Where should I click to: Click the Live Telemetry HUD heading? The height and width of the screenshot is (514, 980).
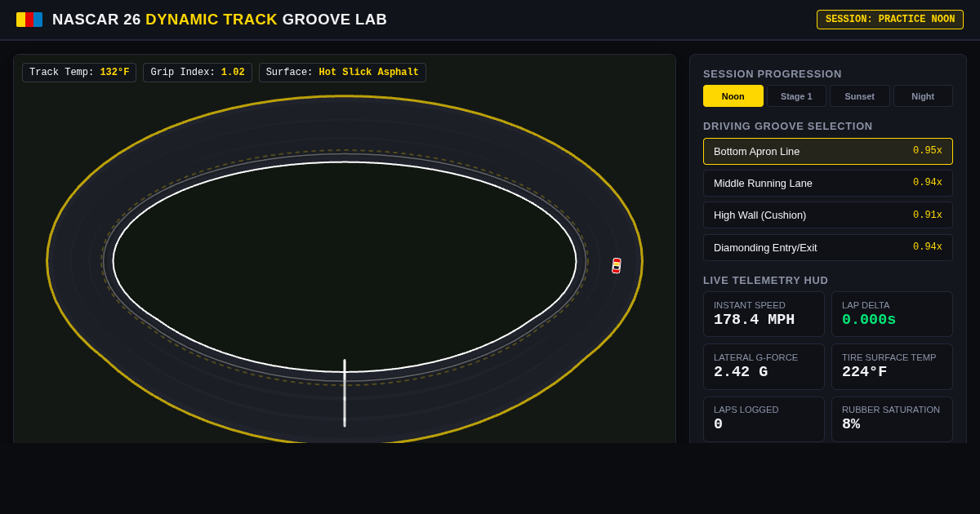[x=766, y=281]
